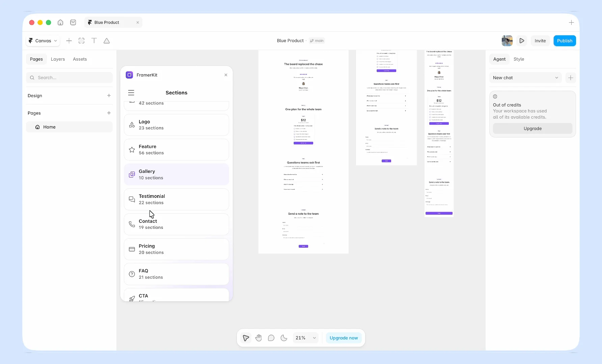Image resolution: width=602 pixels, height=364 pixels.
Task: Open the Contact 19 sections category
Action: pos(176,224)
